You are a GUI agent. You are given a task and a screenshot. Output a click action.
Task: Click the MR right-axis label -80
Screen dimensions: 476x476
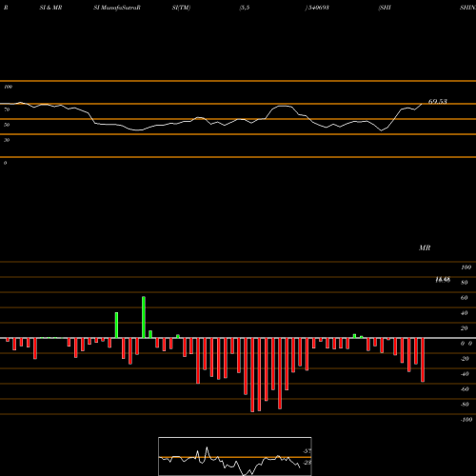tap(465, 405)
